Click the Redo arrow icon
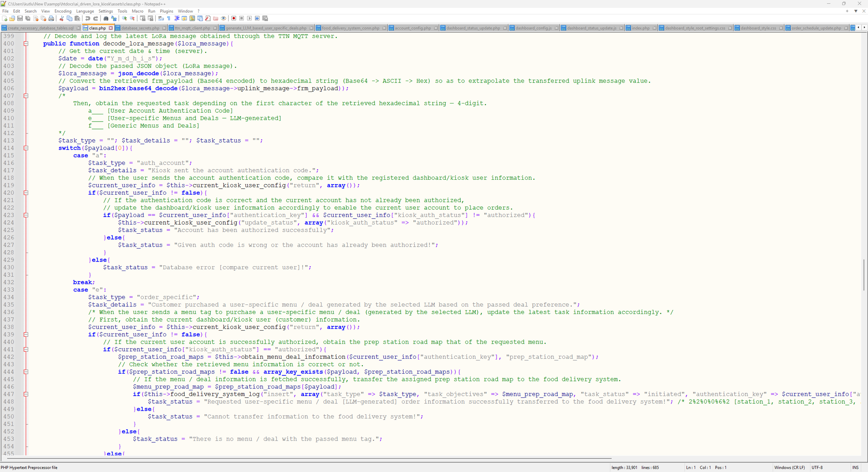This screenshot has height=472, width=868. tap(95, 18)
